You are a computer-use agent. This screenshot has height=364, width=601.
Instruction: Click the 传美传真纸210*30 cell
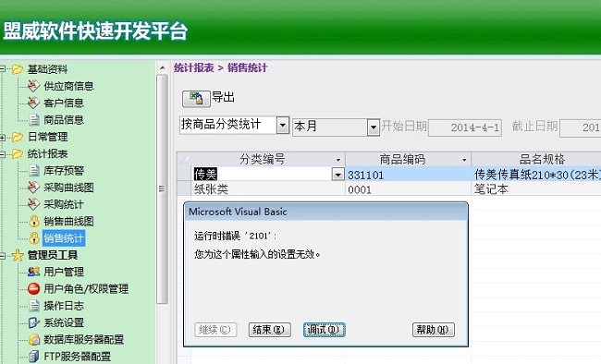pos(536,175)
